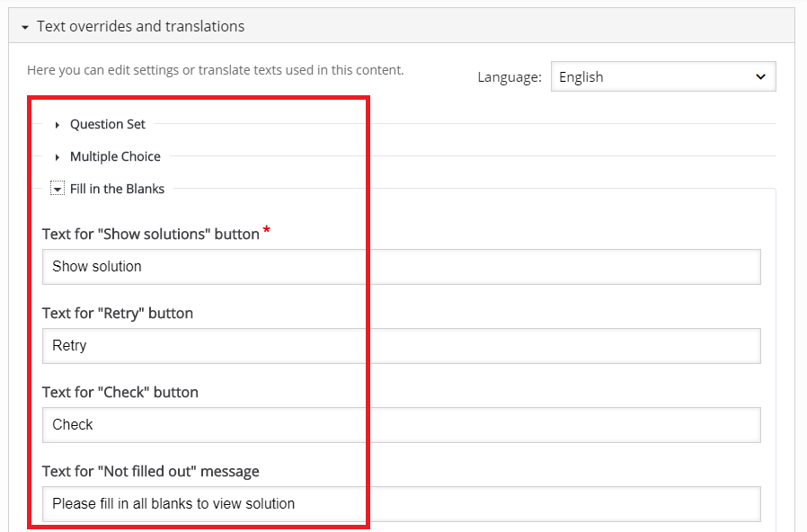Focus the Retry text field

402,346
